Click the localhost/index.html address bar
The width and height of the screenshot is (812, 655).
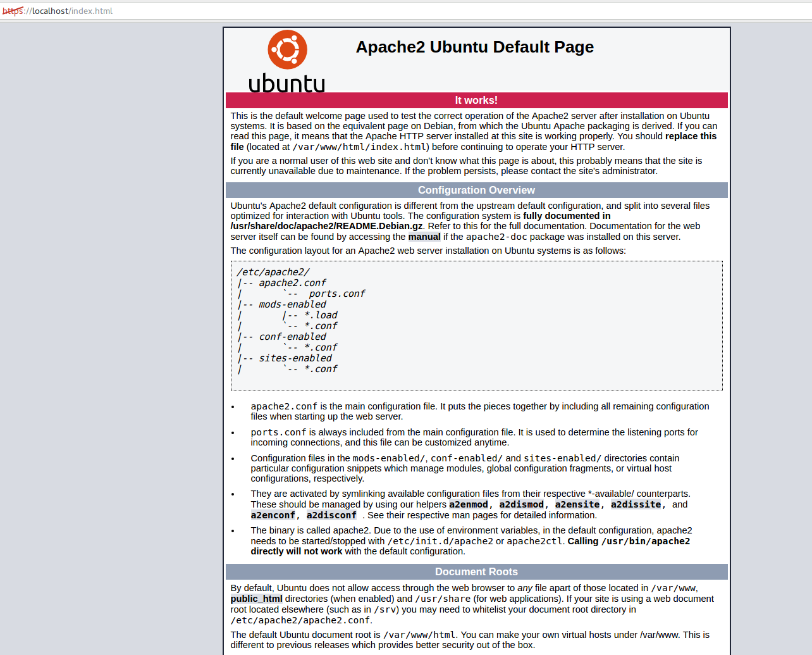coord(406,11)
